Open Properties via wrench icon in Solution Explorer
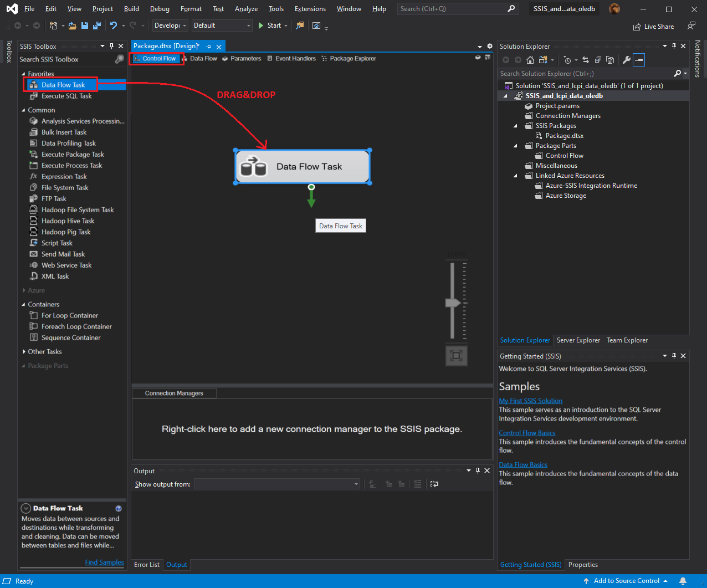Image resolution: width=707 pixels, height=588 pixels. tap(627, 60)
